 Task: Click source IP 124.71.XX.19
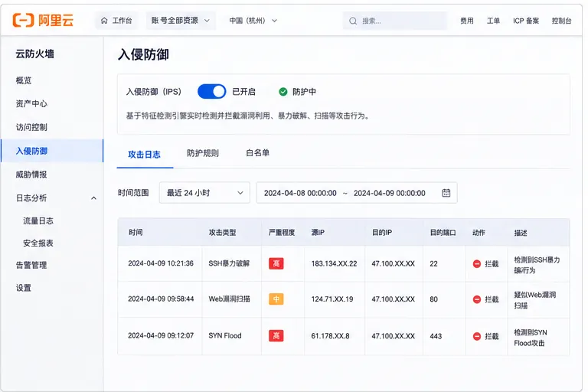point(332,299)
